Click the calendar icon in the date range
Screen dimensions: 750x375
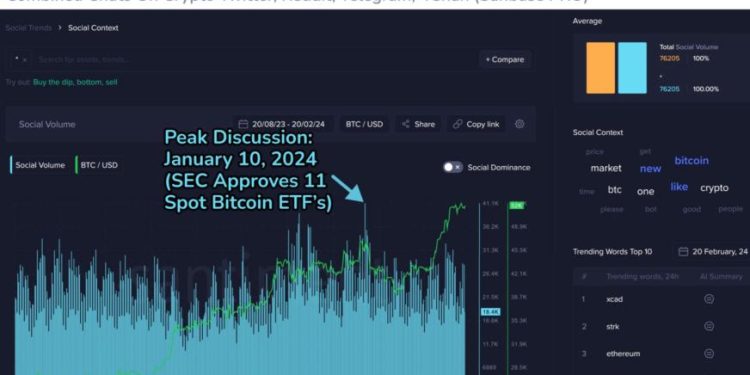[243, 124]
